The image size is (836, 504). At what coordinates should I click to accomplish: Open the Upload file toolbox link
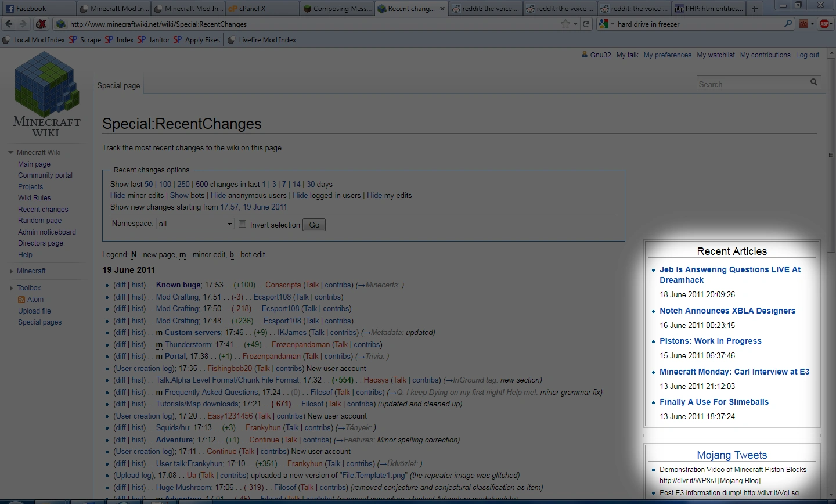(x=34, y=311)
